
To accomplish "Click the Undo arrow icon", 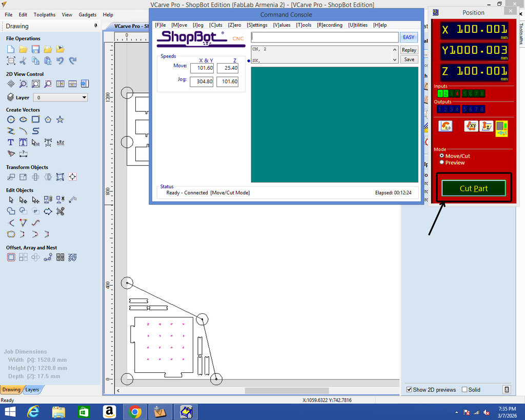I will [x=60, y=61].
